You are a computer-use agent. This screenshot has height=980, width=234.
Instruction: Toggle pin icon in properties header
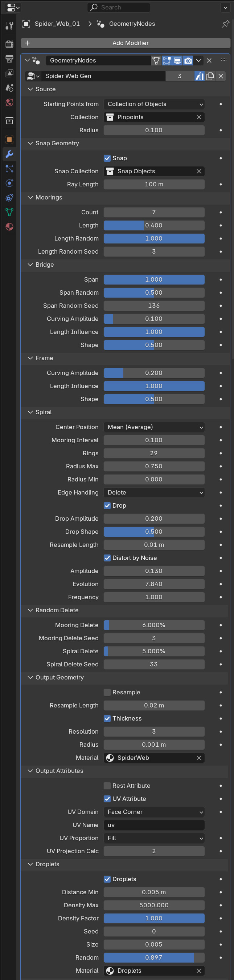[225, 24]
